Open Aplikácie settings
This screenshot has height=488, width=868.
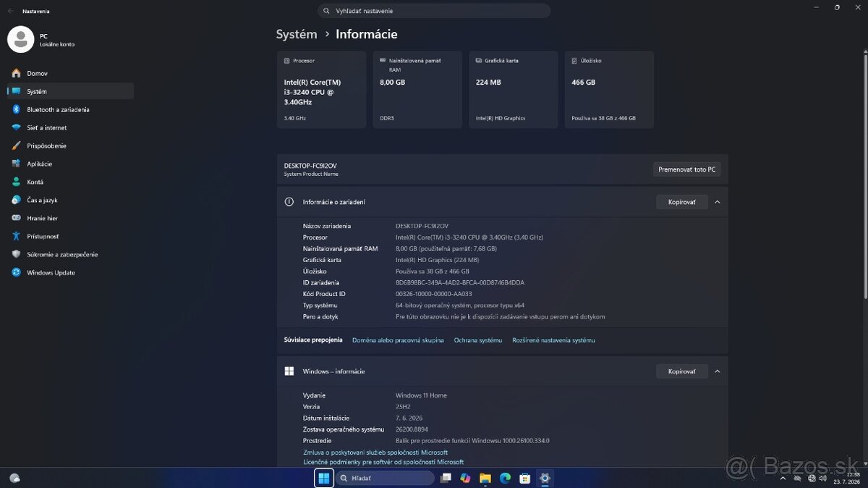[70, 164]
